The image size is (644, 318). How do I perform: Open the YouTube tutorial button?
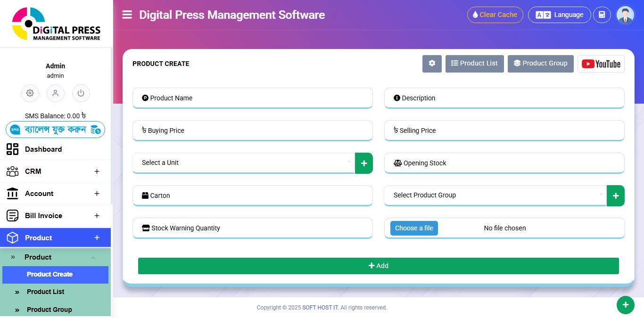click(x=601, y=64)
